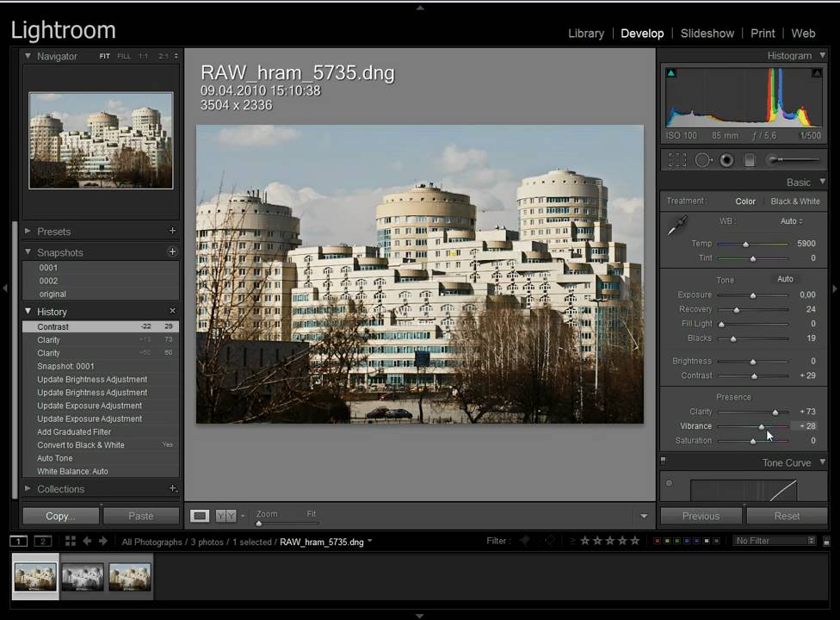Open grid view from filmstrip bar

pos(71,541)
